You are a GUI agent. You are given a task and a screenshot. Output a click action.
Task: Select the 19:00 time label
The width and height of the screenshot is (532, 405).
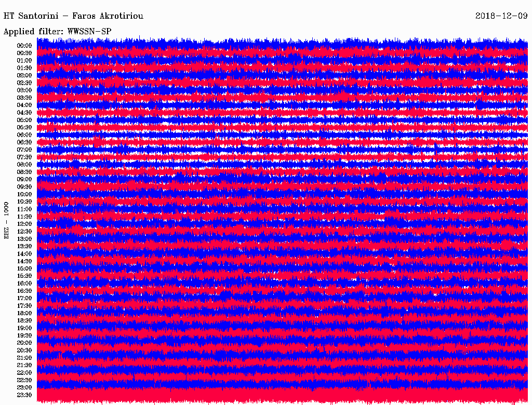pos(24,328)
